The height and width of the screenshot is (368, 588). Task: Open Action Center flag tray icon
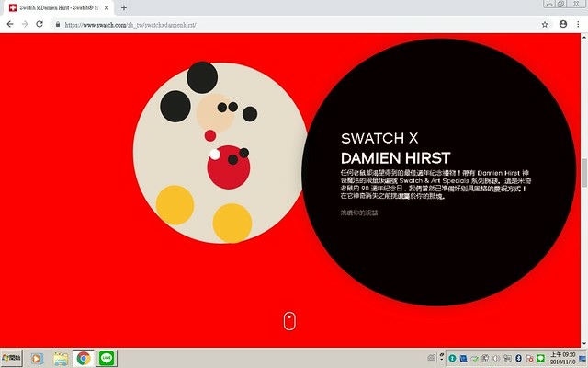coord(529,358)
